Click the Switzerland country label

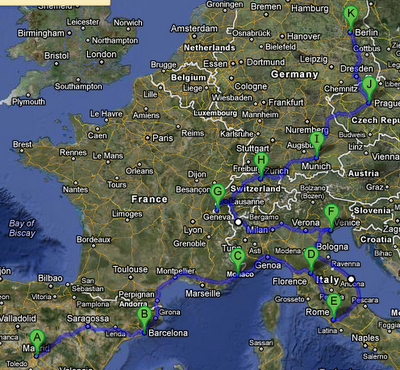(x=255, y=189)
